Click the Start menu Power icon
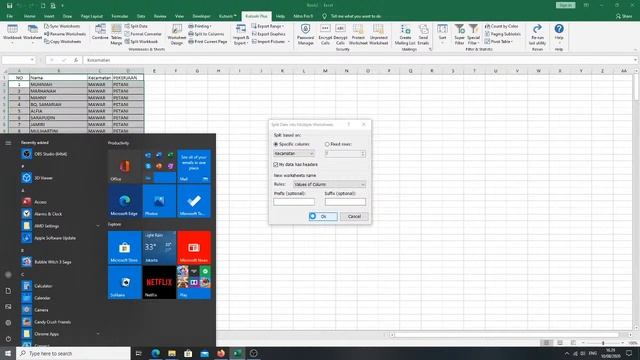 (x=8, y=339)
